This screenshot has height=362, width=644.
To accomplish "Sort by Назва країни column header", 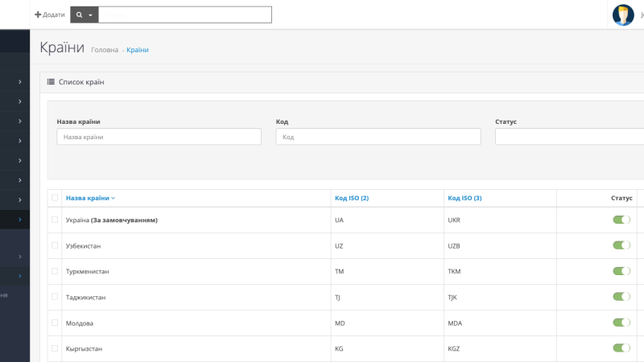I will point(90,198).
